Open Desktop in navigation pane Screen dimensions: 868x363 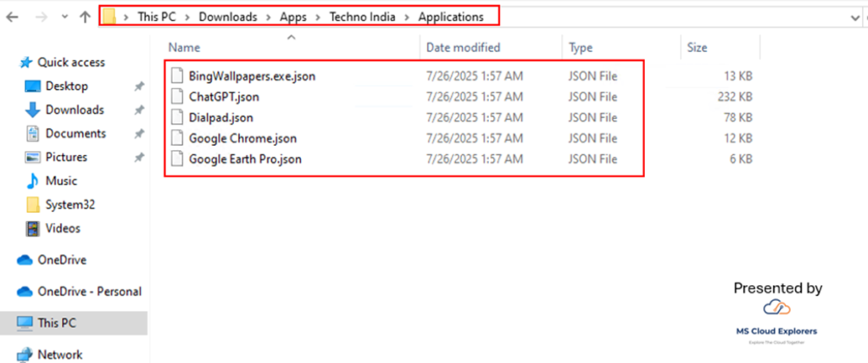[x=66, y=87]
